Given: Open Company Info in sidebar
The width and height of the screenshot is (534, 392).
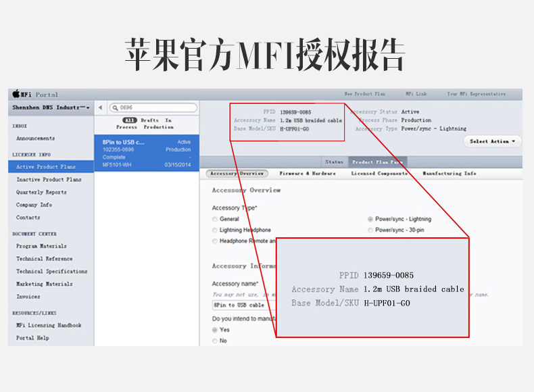Looking at the screenshot, I should pyautogui.click(x=34, y=205).
